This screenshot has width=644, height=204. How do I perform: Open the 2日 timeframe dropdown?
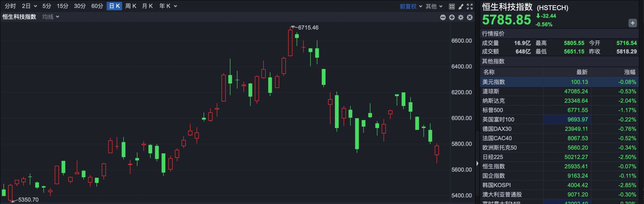coord(29,6)
